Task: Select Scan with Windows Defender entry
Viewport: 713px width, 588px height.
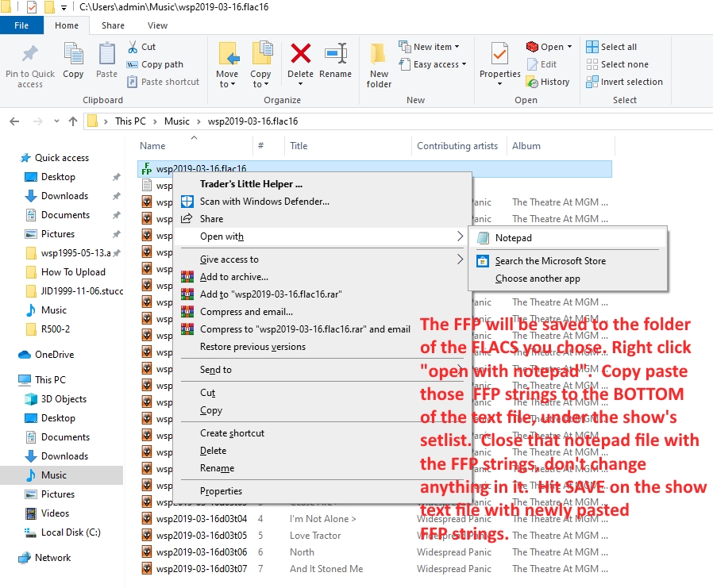Action: (264, 202)
